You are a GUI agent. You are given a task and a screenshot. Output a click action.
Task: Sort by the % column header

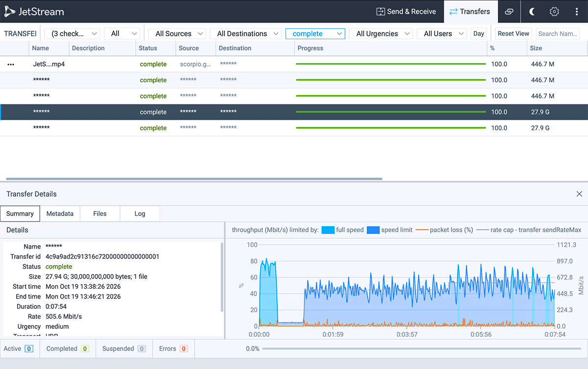pyautogui.click(x=507, y=48)
